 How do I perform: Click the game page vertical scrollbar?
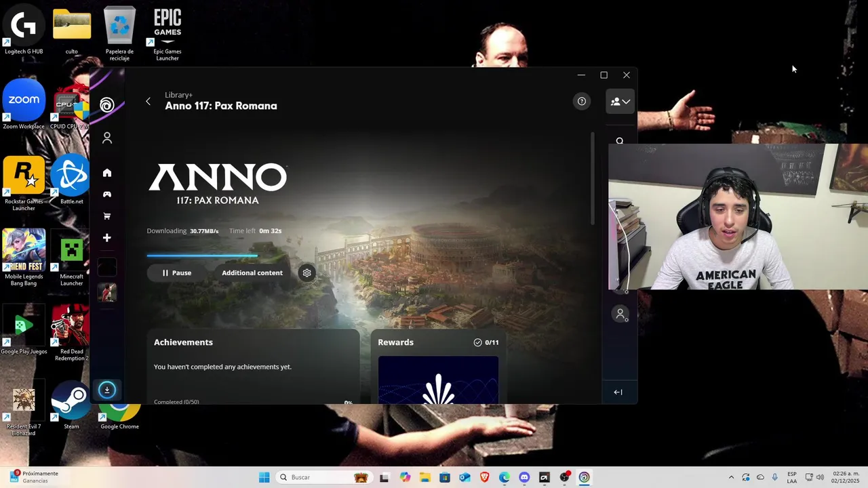[x=592, y=180]
